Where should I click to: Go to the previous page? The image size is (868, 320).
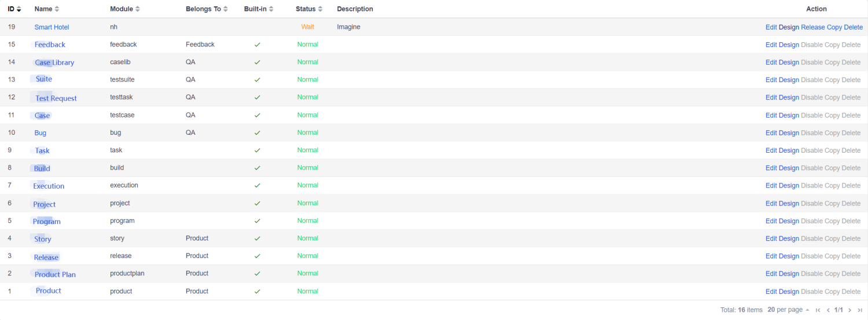(x=828, y=310)
